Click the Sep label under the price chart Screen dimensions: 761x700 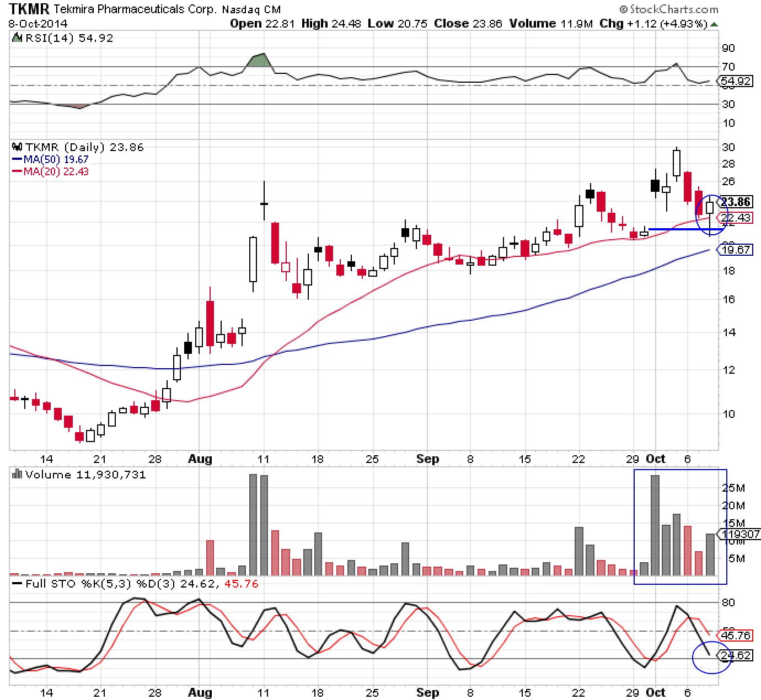point(428,459)
